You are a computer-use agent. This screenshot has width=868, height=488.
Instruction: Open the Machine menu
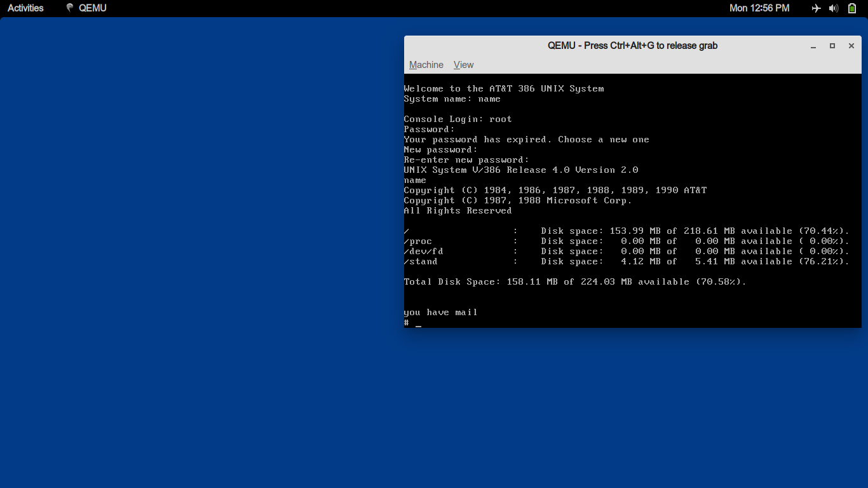[x=426, y=65]
